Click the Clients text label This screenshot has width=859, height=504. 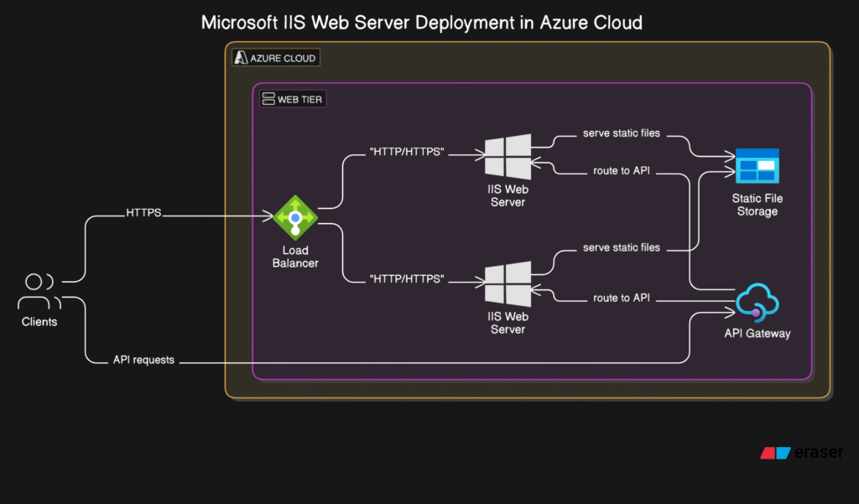coord(39,321)
